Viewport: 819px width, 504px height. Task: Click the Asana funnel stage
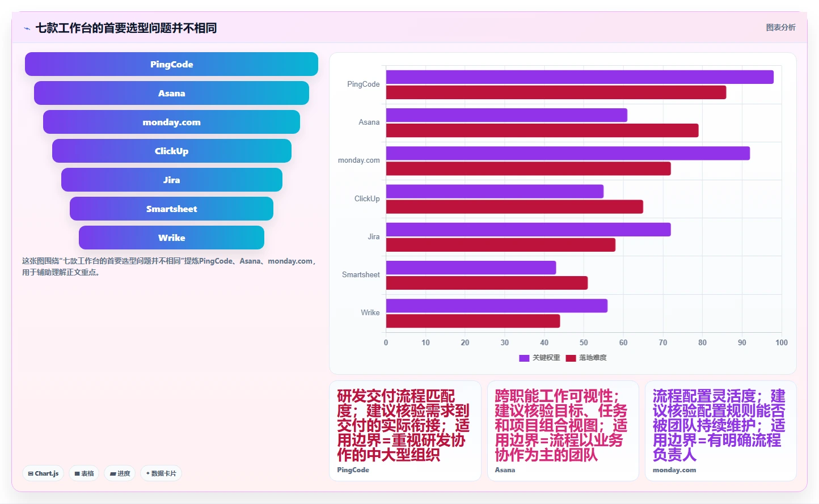pos(171,93)
